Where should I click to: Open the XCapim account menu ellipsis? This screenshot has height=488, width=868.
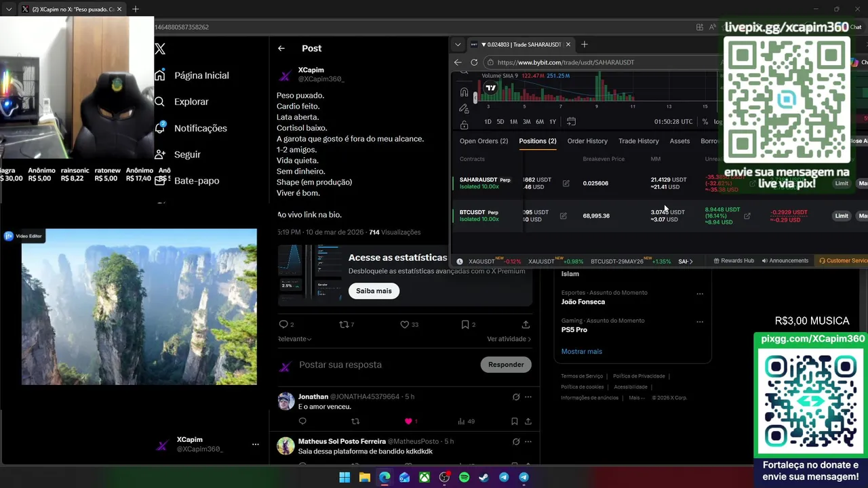tap(256, 445)
